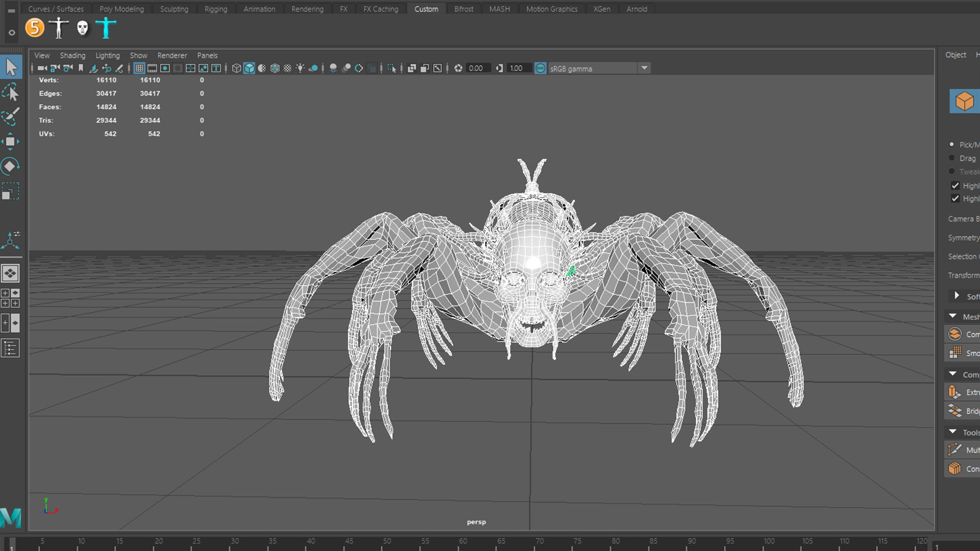Pick the Scale tool in the toolbox
This screenshot has width=980, height=551.
pyautogui.click(x=10, y=191)
